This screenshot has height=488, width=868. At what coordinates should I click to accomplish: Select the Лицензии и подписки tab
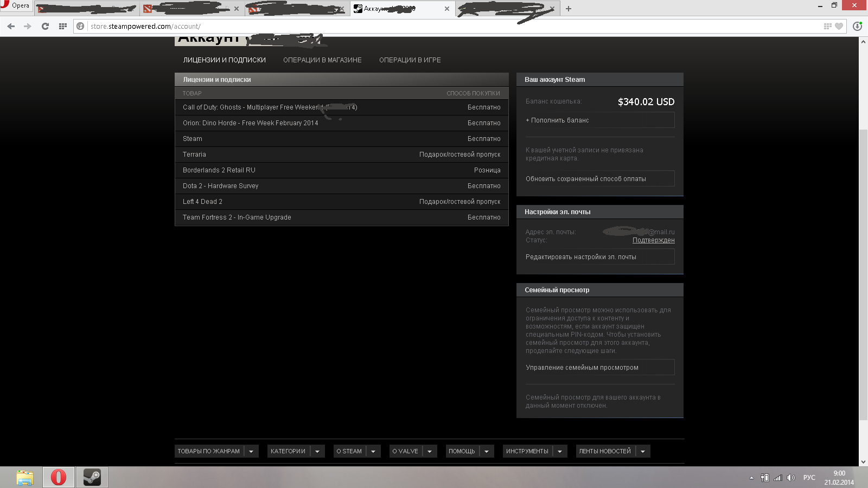tap(224, 60)
